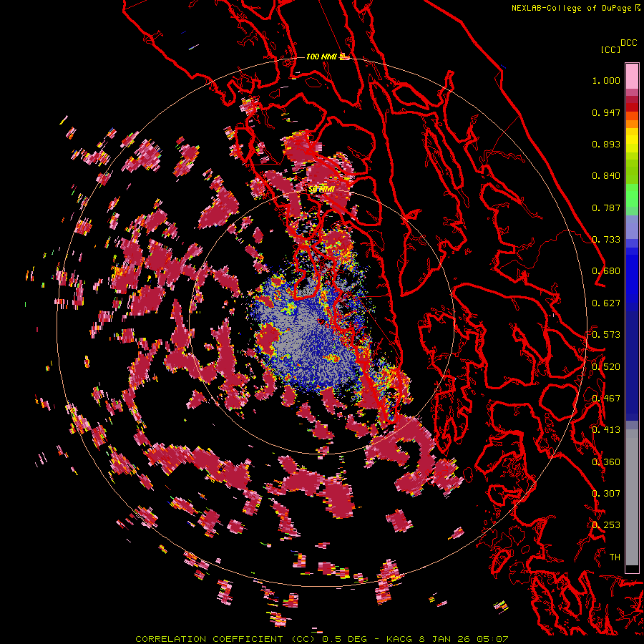Click the 0.947 scale value
Viewport: 644px width, 644px height.
(606, 112)
